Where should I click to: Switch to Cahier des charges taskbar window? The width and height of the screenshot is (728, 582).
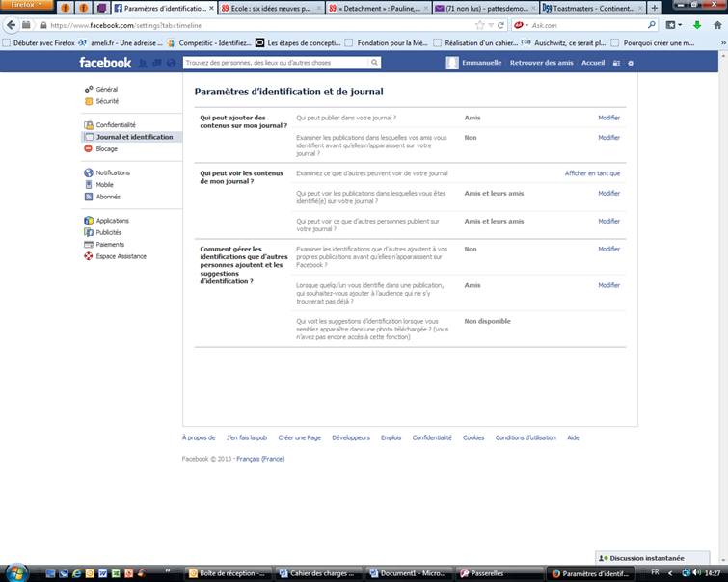319,573
